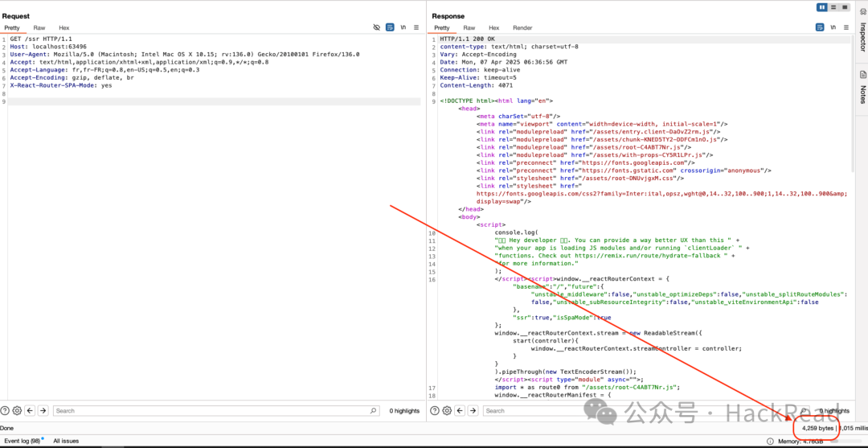Viewport: 868px width, 448px height.
Task: Toggle \n newline display in Request pane
Action: pos(403,27)
